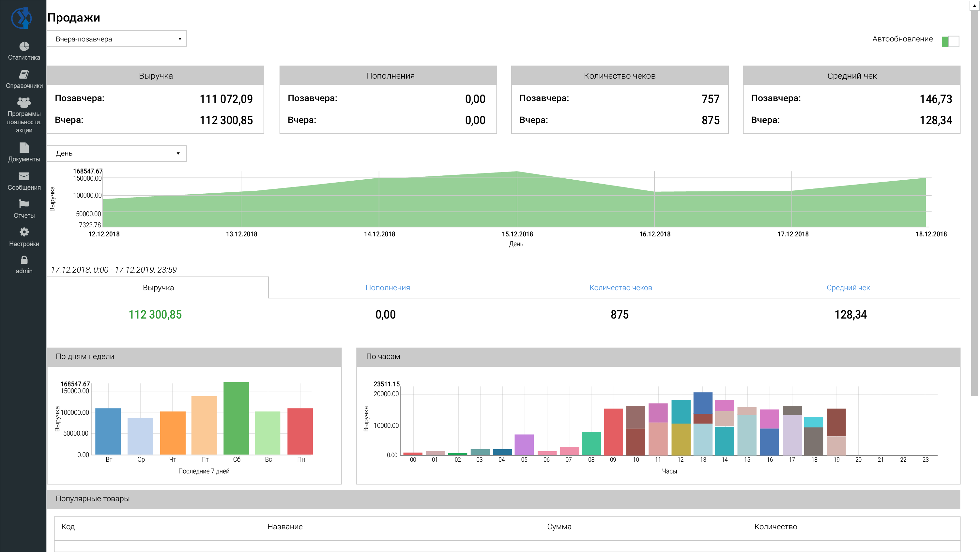Click the red Пн bar in weekday chart
Image resolution: width=980 pixels, height=552 pixels.
click(x=300, y=431)
